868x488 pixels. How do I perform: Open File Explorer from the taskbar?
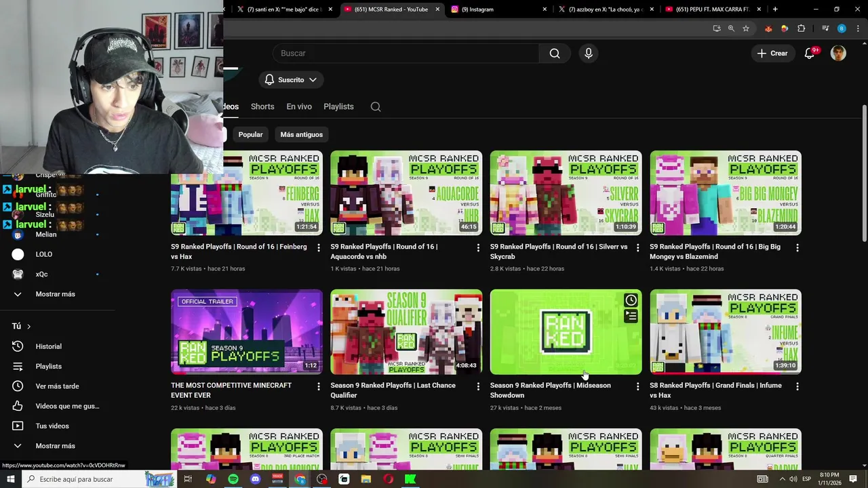click(x=366, y=479)
